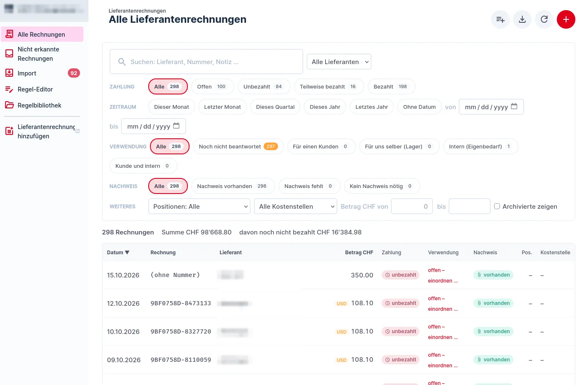Open the 'Positionen: Alle' dropdown
Screen dimensions: 588x385
coord(199,206)
